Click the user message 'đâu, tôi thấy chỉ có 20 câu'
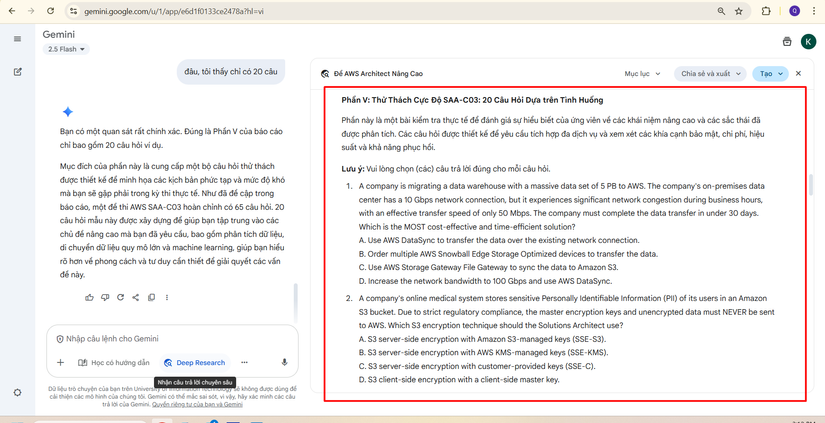This screenshot has width=825, height=423. tap(231, 72)
